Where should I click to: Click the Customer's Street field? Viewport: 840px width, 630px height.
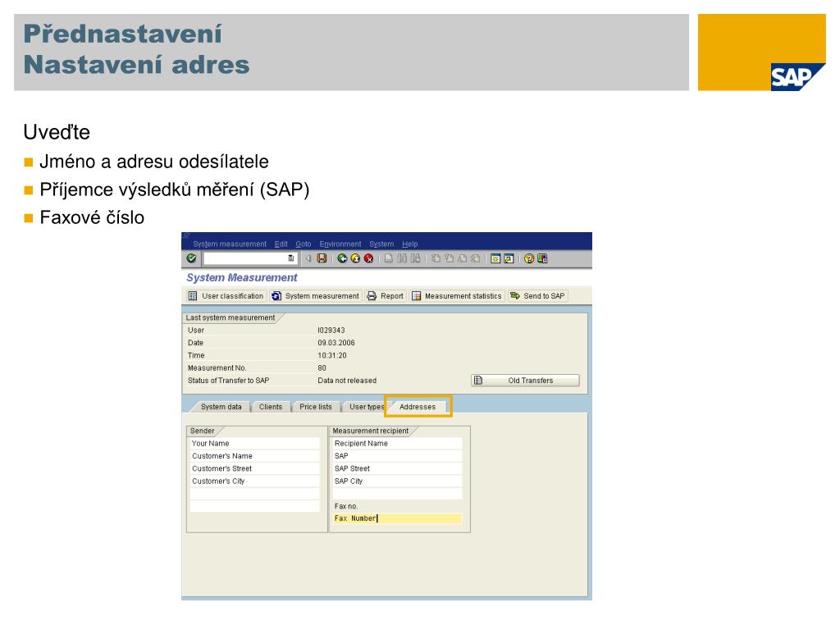coord(254,468)
